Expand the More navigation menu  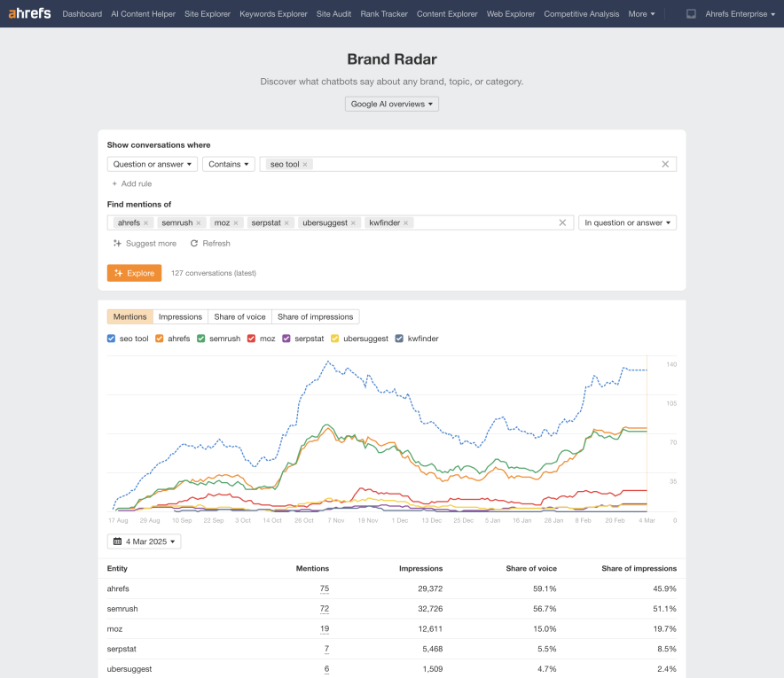coord(641,14)
